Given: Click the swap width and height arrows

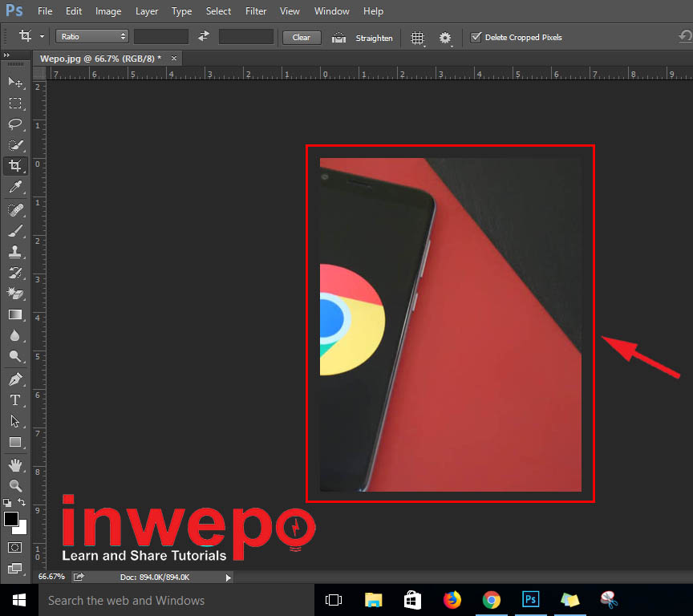Looking at the screenshot, I should 204,37.
